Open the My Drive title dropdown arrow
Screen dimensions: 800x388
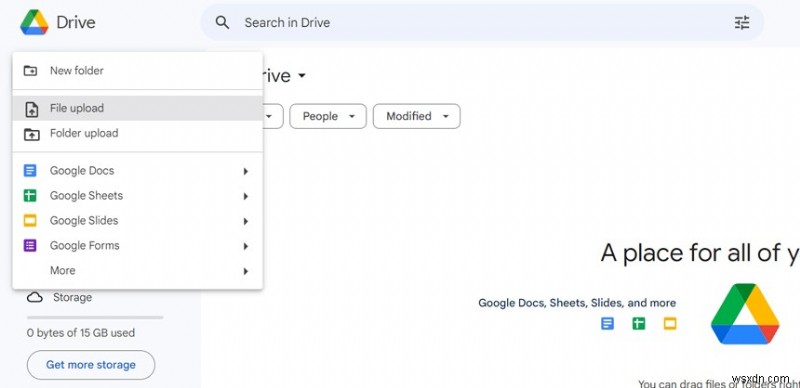tap(302, 76)
